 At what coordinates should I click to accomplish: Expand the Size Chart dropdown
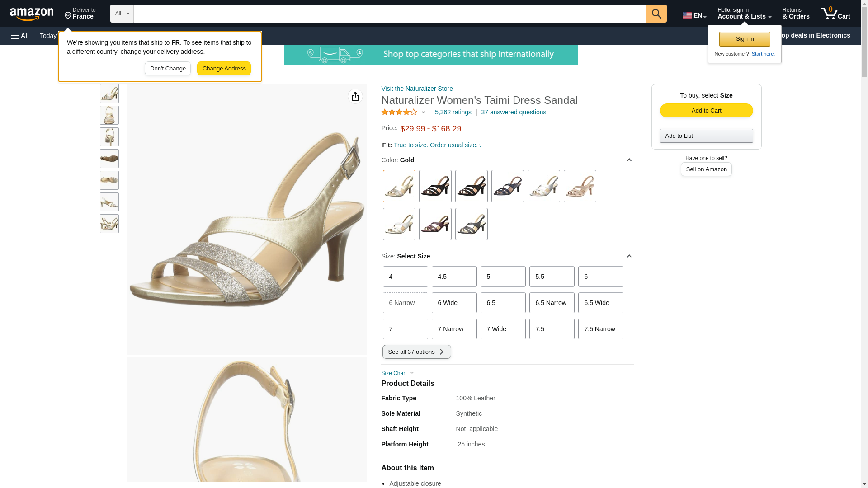[398, 373]
